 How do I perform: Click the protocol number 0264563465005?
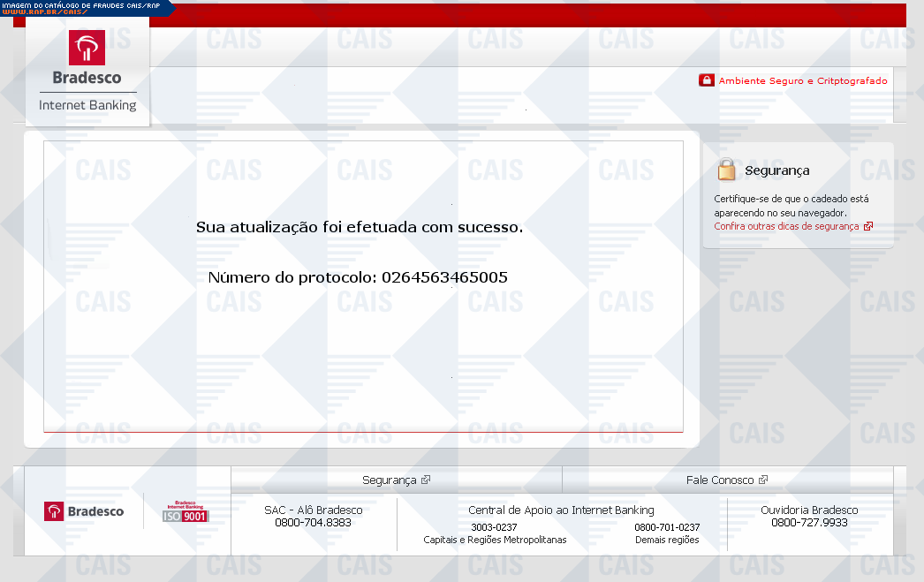pyautogui.click(x=444, y=277)
